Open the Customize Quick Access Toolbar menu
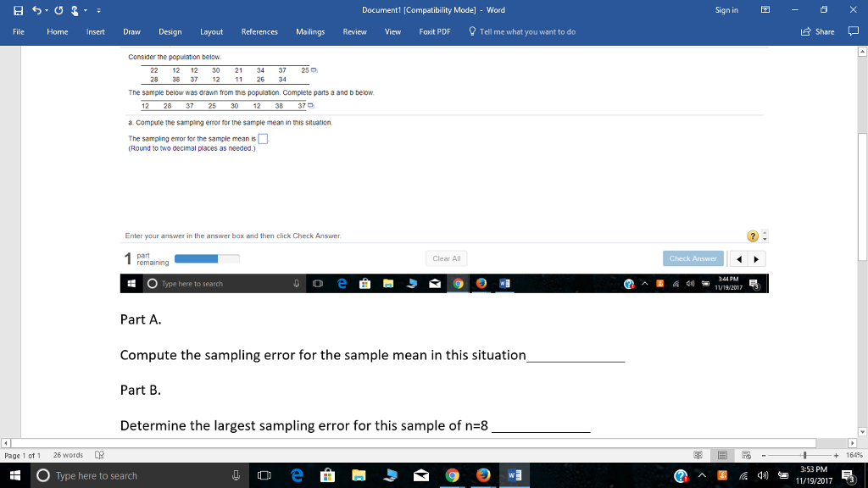This screenshot has width=868, height=488. (99, 8)
